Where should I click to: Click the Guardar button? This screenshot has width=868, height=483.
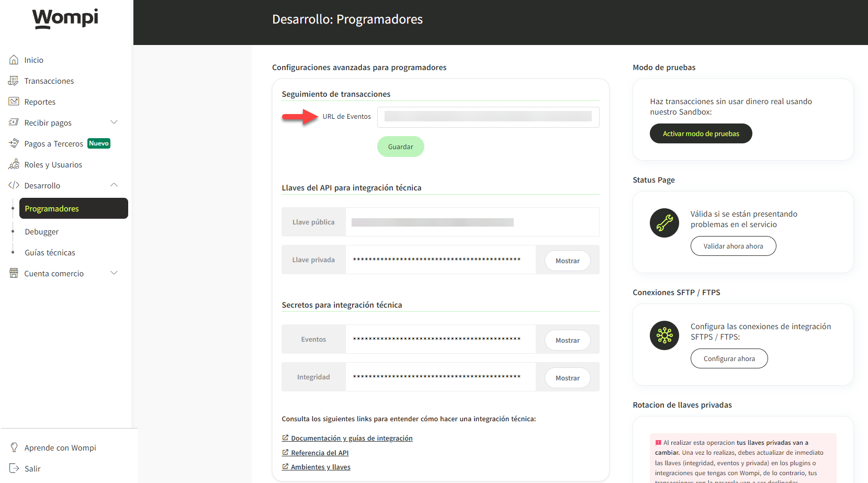click(x=401, y=147)
